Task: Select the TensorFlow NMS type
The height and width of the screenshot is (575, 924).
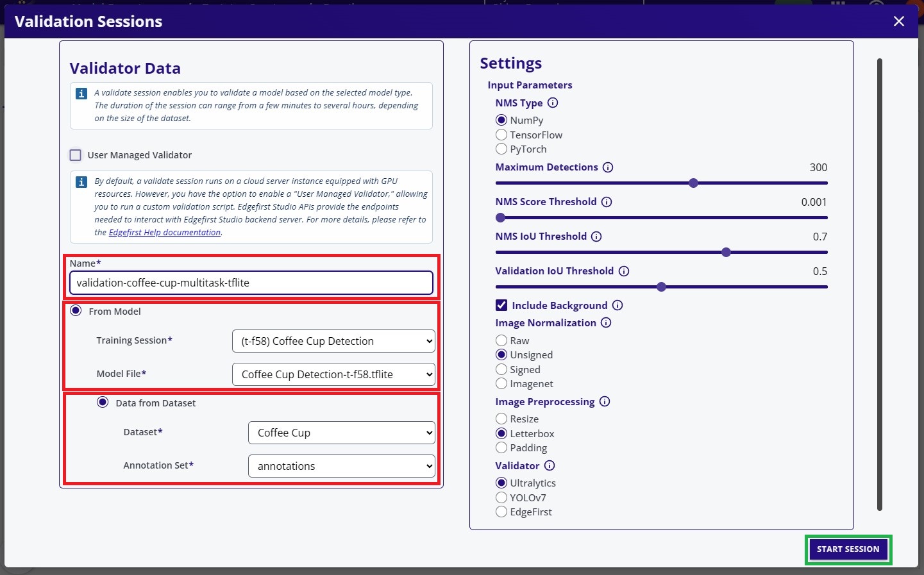Action: point(501,135)
